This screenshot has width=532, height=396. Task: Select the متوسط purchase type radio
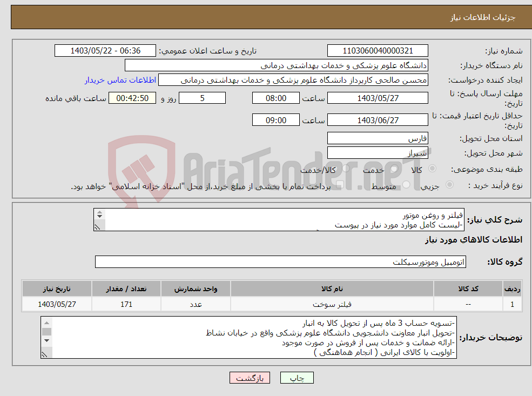[x=406, y=185]
